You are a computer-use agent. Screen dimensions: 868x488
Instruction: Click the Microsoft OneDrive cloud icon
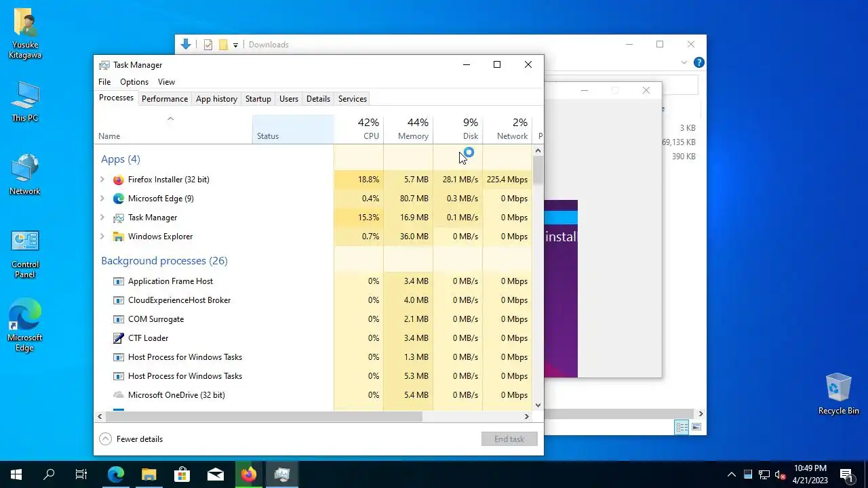(119, 395)
